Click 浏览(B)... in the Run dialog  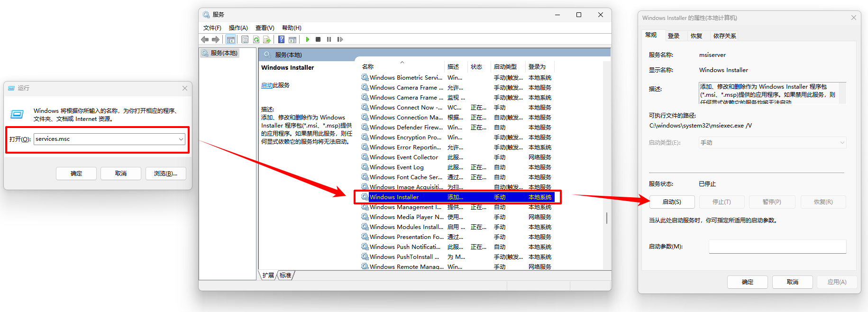click(x=165, y=174)
